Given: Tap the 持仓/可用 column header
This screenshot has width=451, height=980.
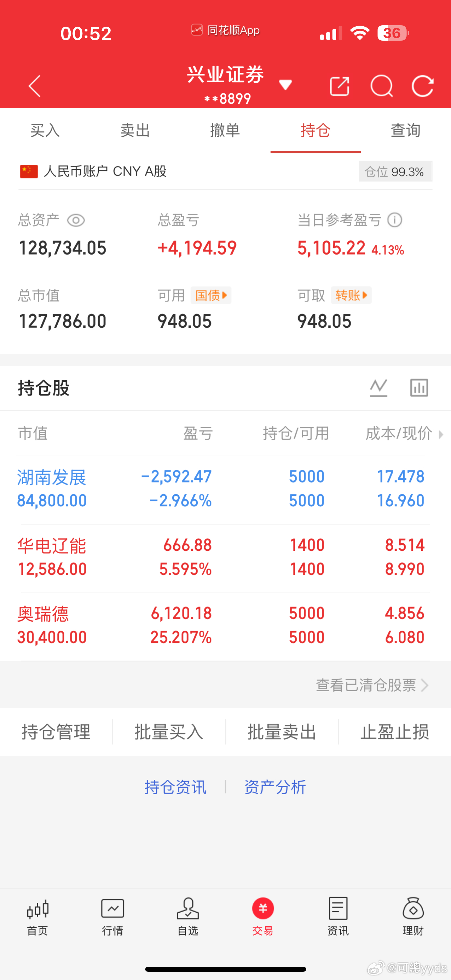Looking at the screenshot, I should (296, 433).
